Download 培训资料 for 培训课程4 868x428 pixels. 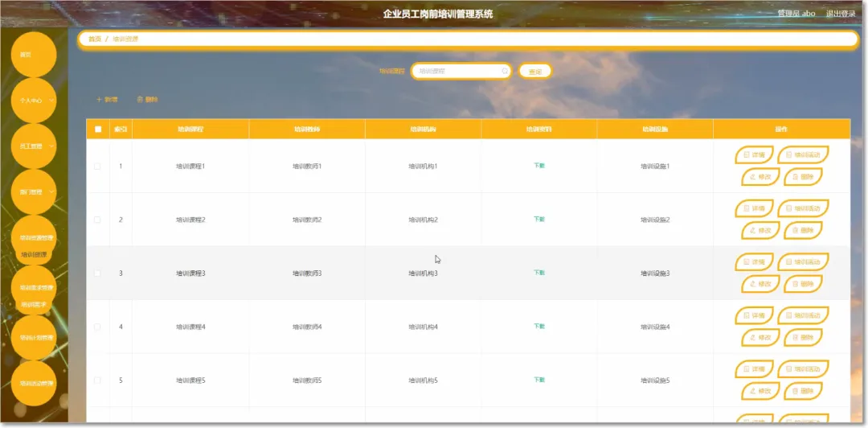pyautogui.click(x=539, y=327)
